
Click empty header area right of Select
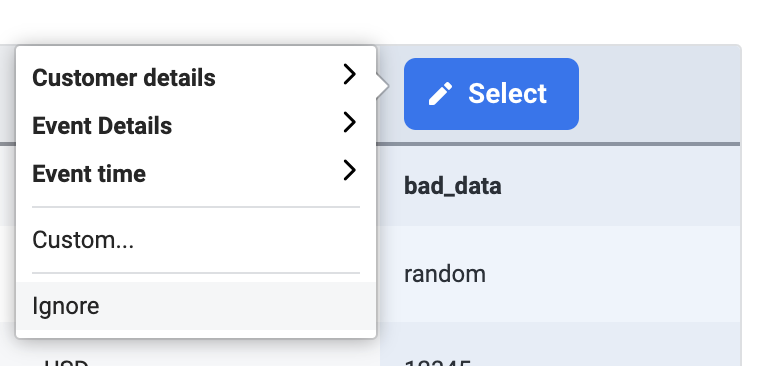[659, 94]
